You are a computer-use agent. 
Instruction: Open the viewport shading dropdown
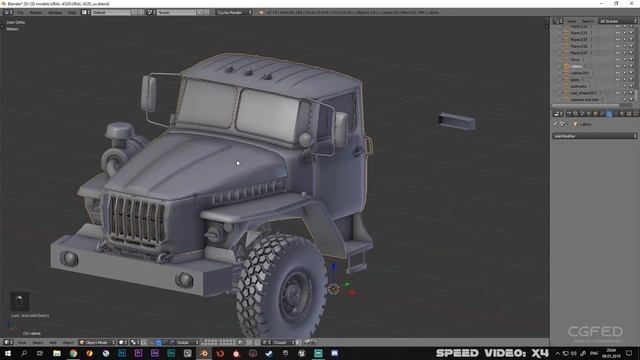[123, 342]
